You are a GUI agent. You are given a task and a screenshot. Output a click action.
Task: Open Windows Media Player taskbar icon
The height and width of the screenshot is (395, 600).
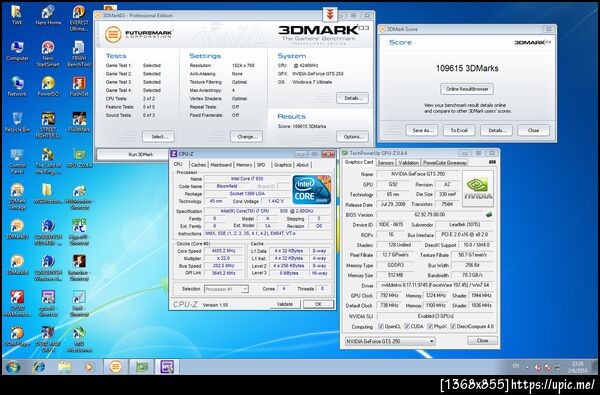click(89, 367)
